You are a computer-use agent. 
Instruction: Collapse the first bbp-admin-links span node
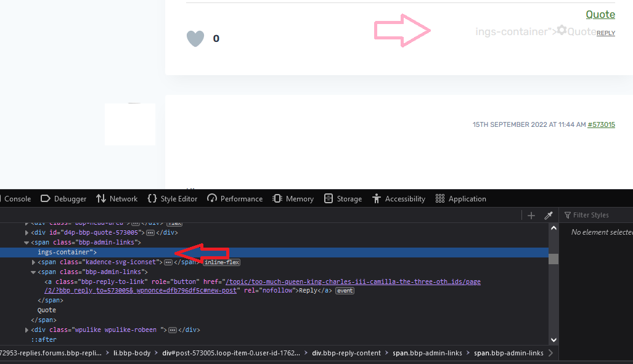[x=27, y=243]
